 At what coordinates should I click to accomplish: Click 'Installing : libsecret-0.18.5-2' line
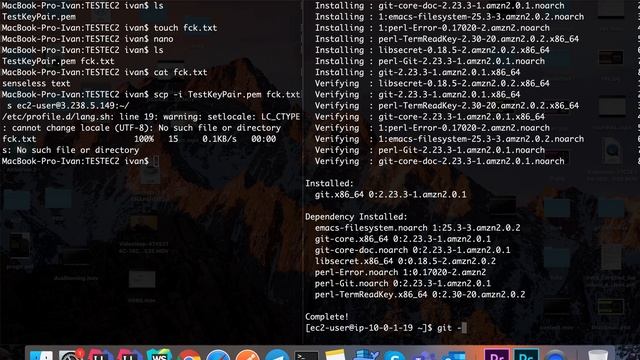pyautogui.click(x=432, y=50)
